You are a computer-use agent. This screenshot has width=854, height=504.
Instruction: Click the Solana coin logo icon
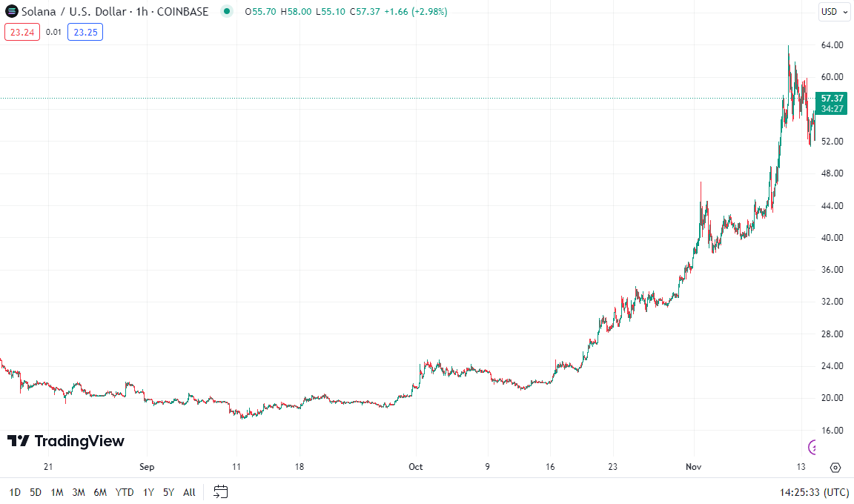[x=11, y=11]
